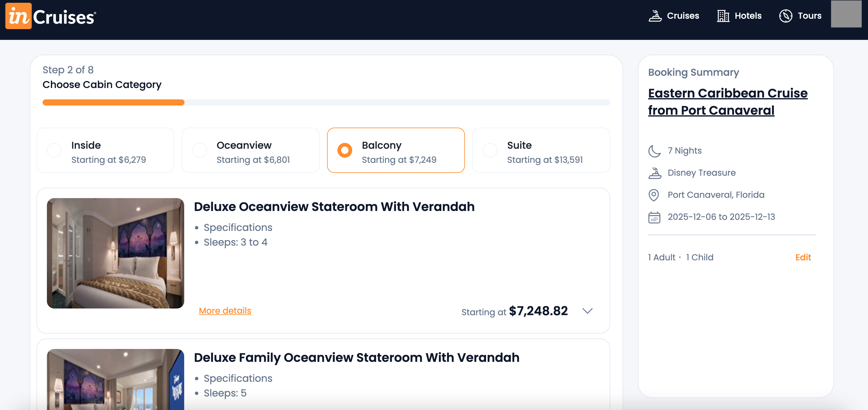Click the hotel building icon in the navbar
This screenshot has width=868, height=410.
(723, 16)
